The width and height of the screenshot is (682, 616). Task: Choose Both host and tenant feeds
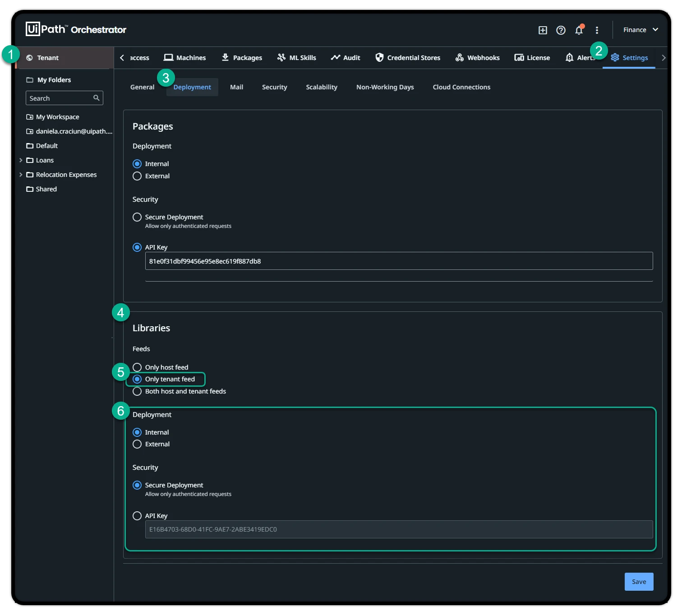pyautogui.click(x=137, y=391)
